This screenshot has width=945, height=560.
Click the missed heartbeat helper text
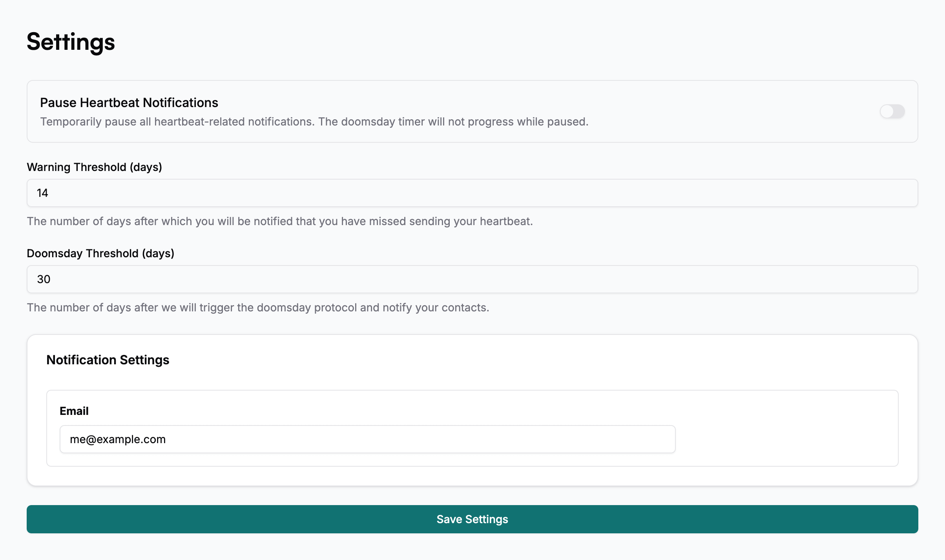click(279, 221)
